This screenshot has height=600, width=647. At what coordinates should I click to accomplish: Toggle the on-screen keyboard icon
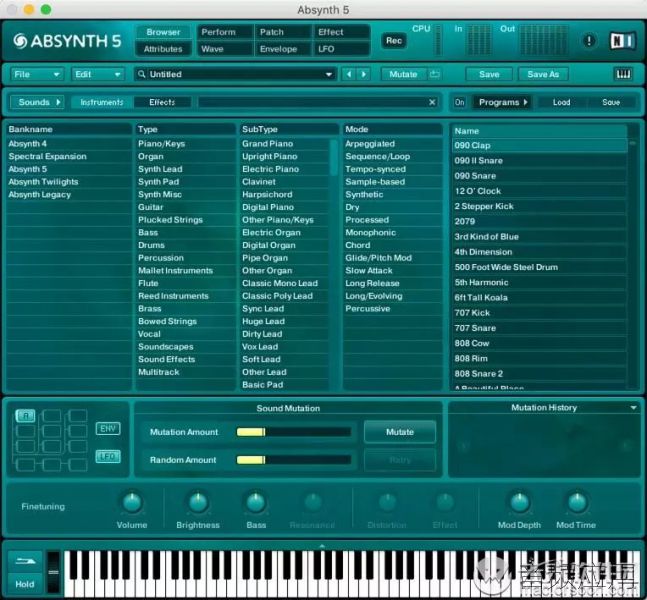point(623,74)
